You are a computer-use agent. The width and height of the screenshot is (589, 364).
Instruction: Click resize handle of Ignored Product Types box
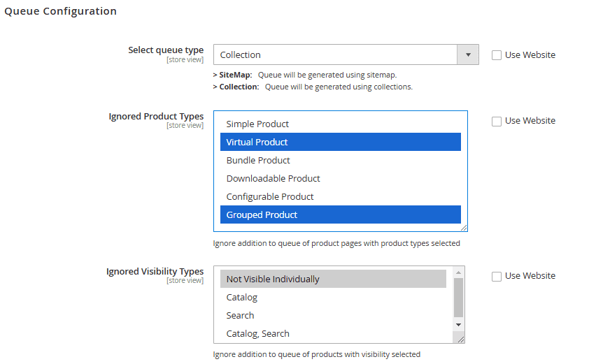click(x=463, y=227)
